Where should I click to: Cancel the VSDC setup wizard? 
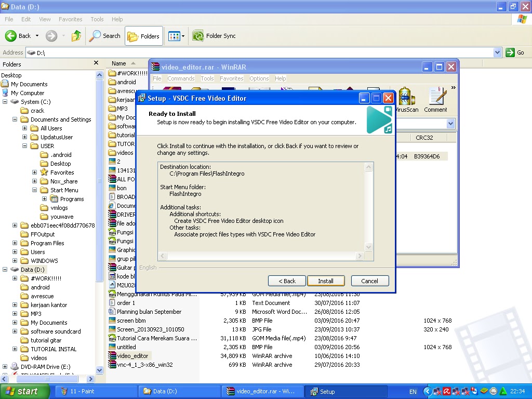[370, 281]
